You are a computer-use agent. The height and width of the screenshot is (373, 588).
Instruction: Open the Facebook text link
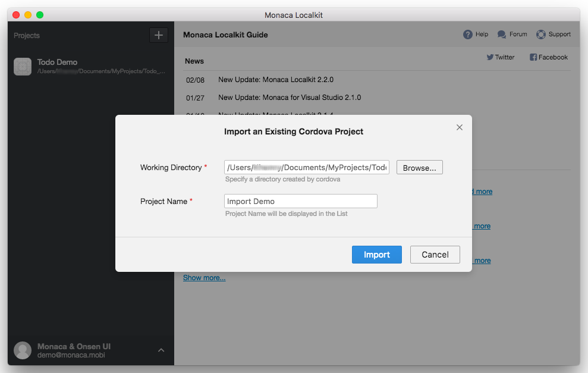[x=553, y=57]
